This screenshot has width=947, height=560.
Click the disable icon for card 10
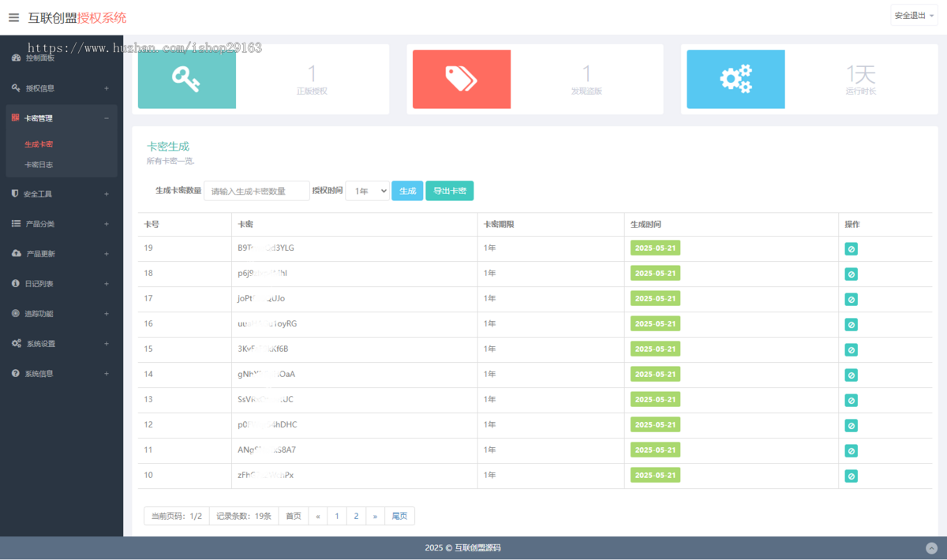pyautogui.click(x=851, y=476)
